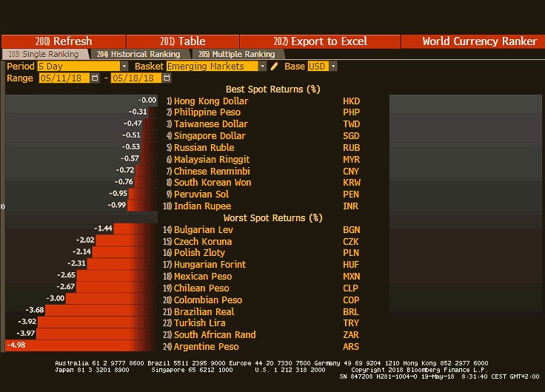Screen dimensions: 545x392
Task: Select 20) Colombian Peso
Action: pyautogui.click(x=202, y=300)
